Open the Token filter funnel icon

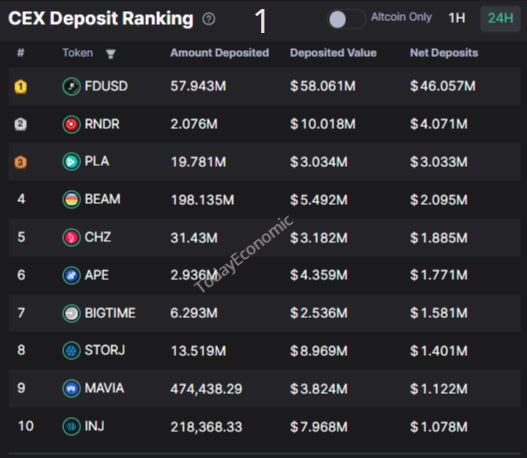[111, 54]
